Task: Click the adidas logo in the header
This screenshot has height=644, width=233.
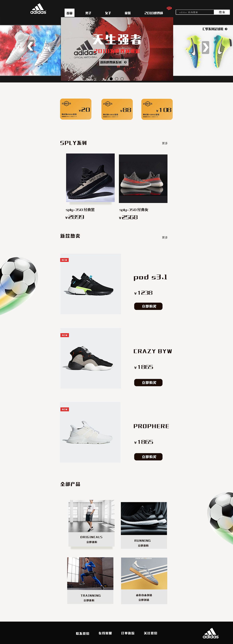Action: (38, 9)
